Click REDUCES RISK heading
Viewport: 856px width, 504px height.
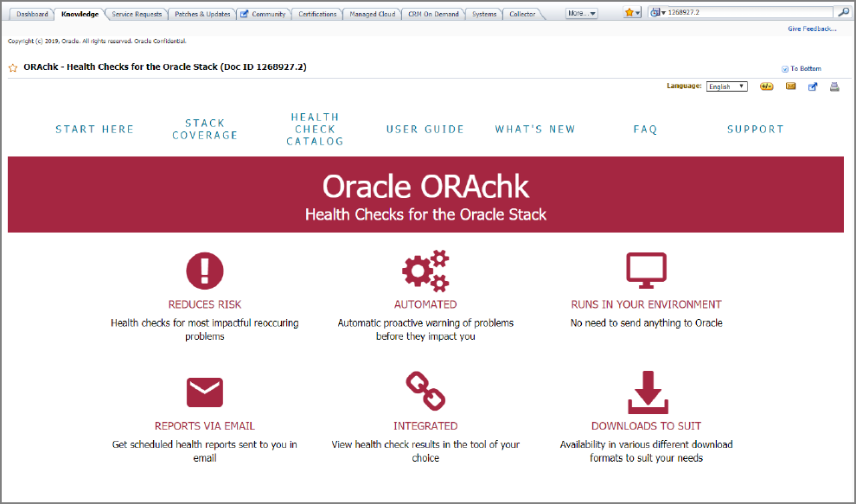pos(205,304)
